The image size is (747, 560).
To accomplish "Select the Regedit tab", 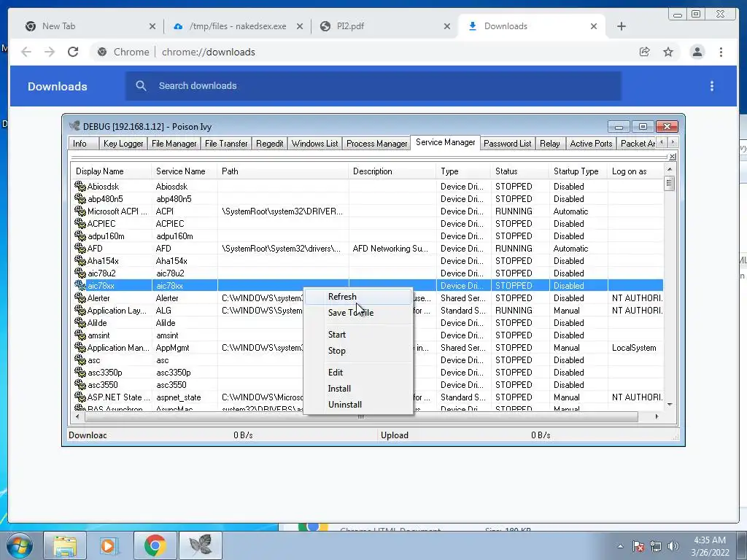I will [269, 144].
